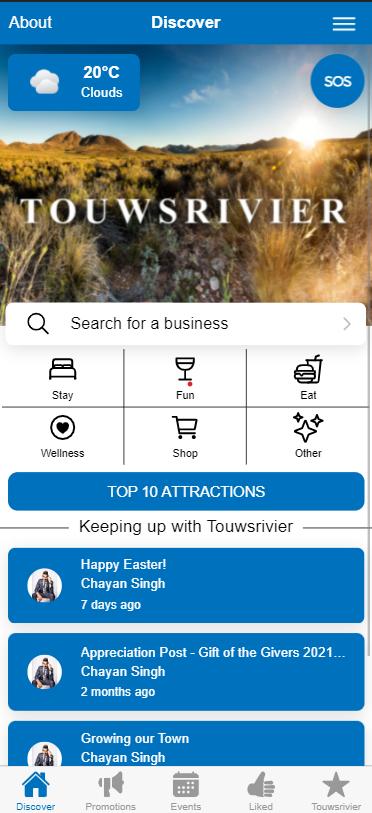Open Appreciation Post Gift of the Givers
The height and width of the screenshot is (813, 372).
point(186,672)
